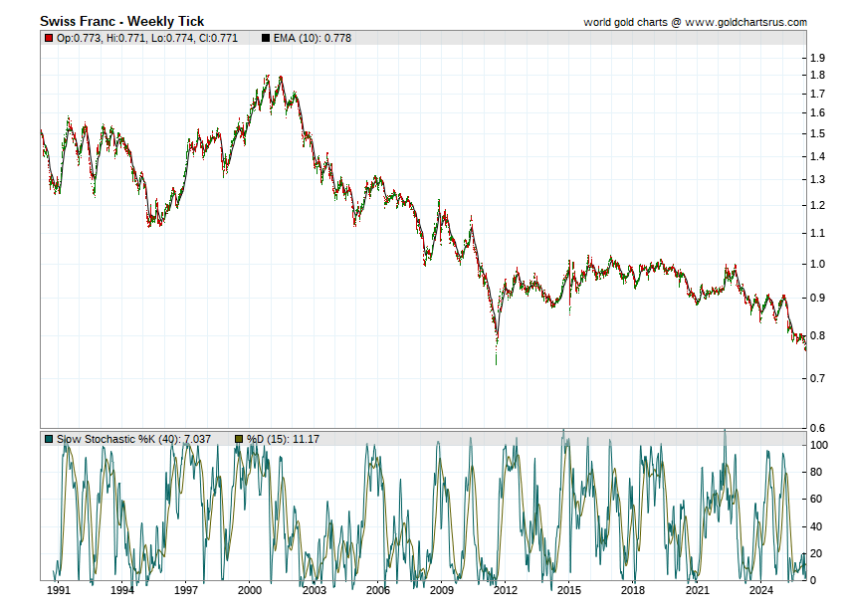
Task: Click the olive %D (15) legend swatch
Action: point(239,439)
